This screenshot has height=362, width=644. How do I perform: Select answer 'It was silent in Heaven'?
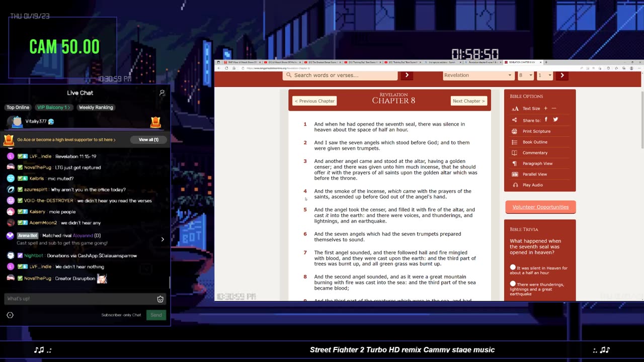(x=513, y=267)
